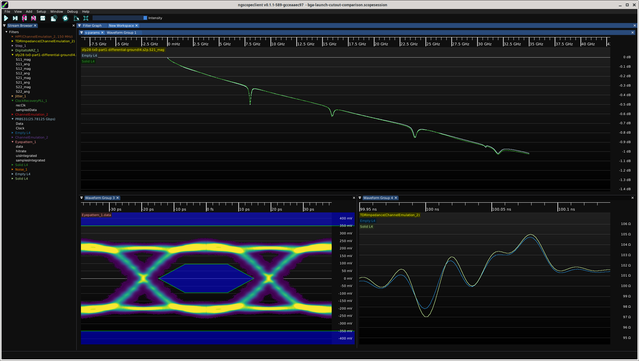Open the Window menu
The height and width of the screenshot is (361, 639).
tap(57, 12)
